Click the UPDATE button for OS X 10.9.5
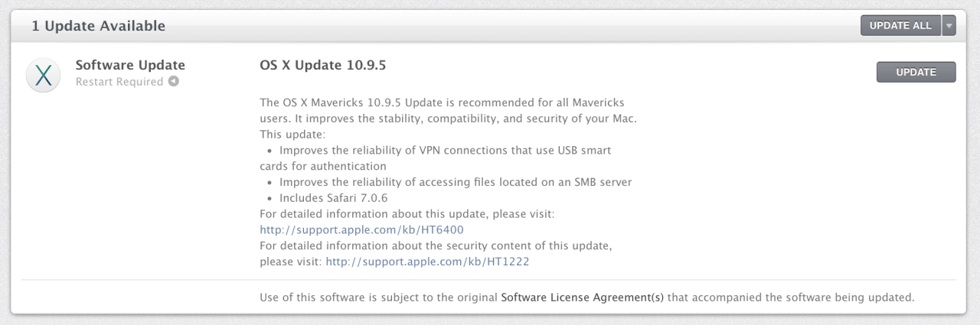980x325 pixels. [916, 72]
